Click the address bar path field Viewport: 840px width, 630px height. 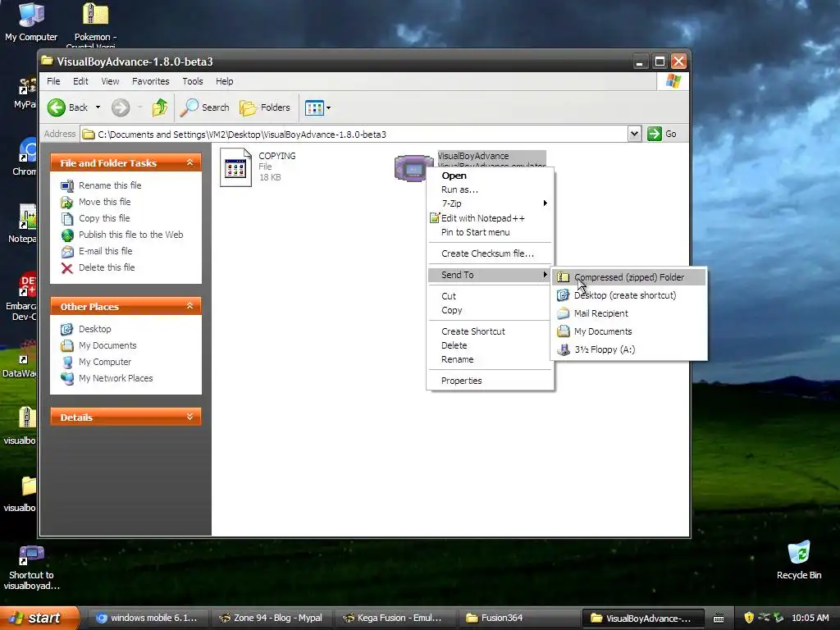(354, 135)
